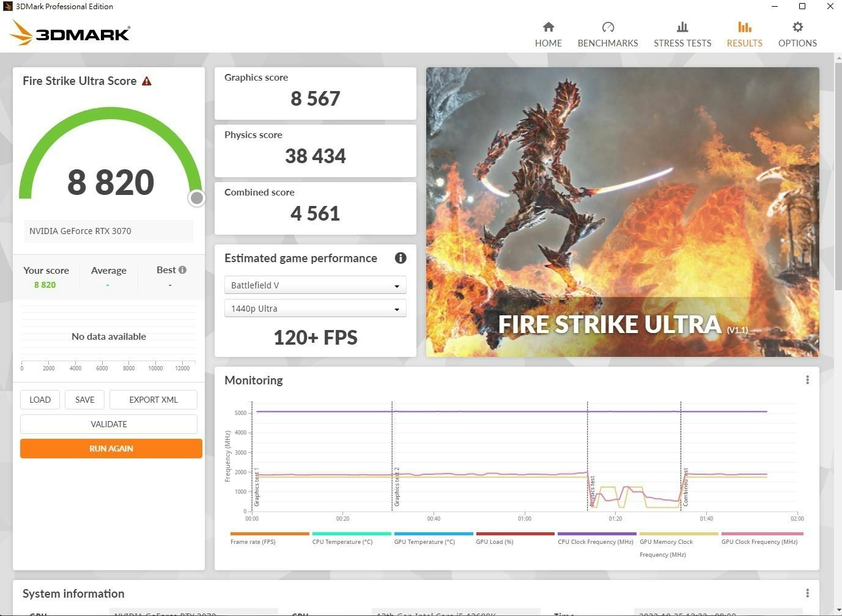Expand the Battlefield V game dropdown
Viewport: 842px width, 616px height.
coord(315,285)
